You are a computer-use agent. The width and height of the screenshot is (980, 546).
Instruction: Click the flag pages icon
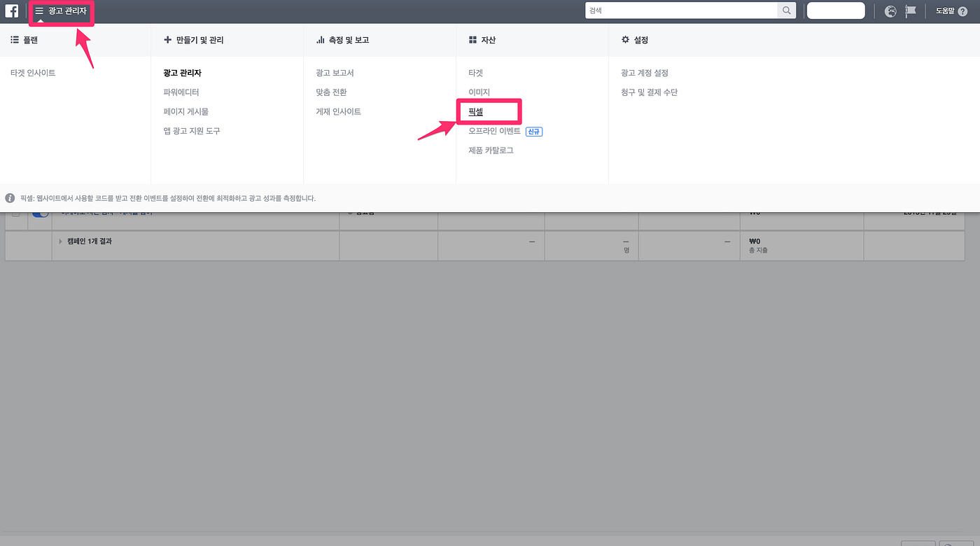click(911, 11)
